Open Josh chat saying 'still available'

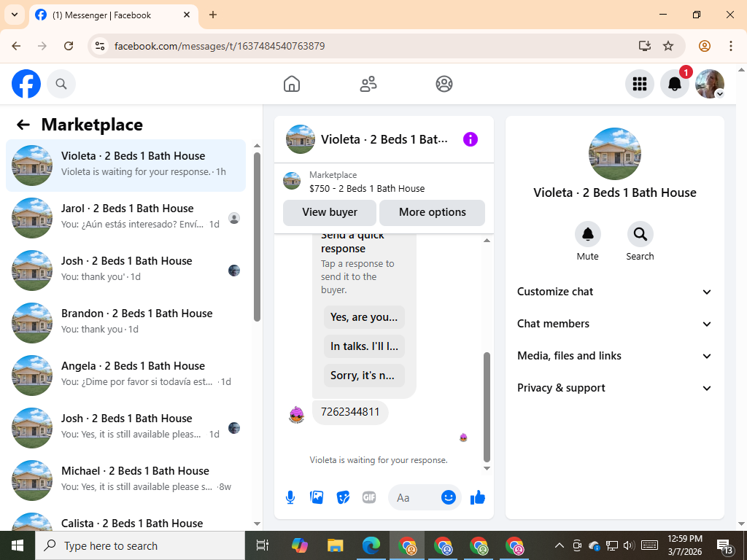(x=125, y=427)
